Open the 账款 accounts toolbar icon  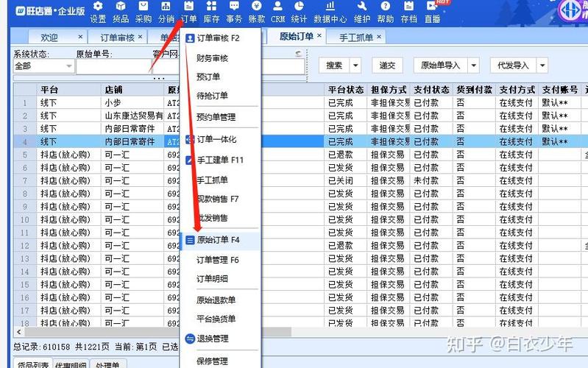257,12
